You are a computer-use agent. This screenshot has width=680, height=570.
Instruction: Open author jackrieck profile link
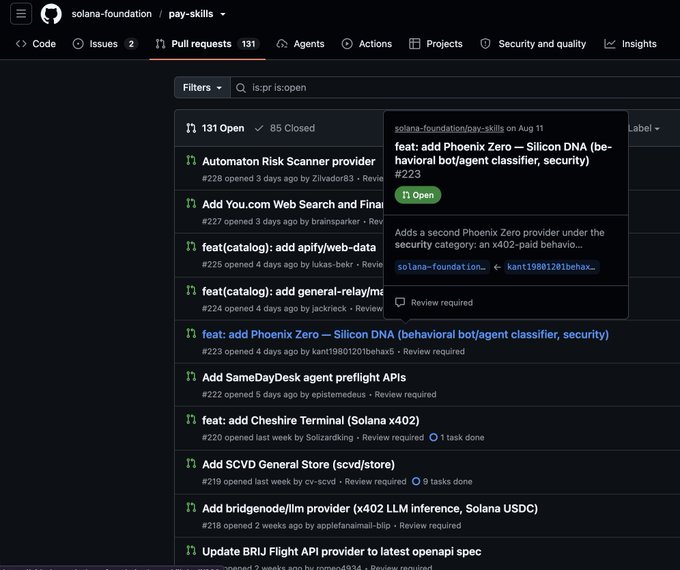tap(329, 308)
